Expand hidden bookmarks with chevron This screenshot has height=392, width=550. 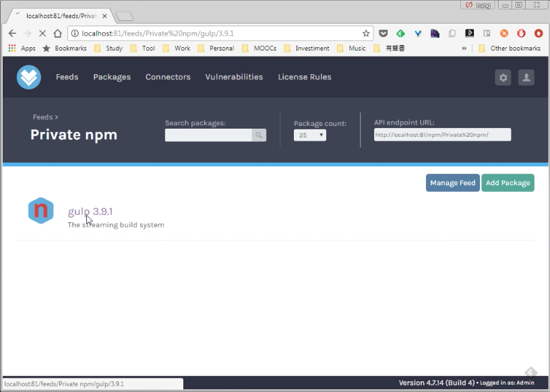click(x=464, y=48)
